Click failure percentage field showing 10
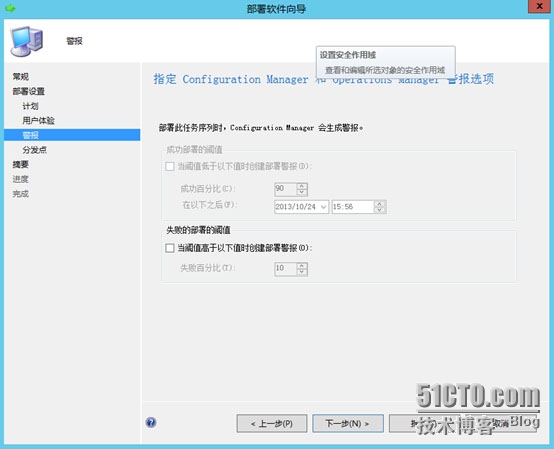 pos(285,269)
